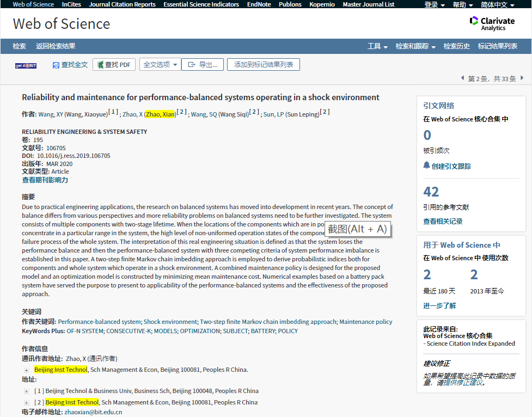
Task: Click the 检索 search menu item
Action: pos(20,46)
